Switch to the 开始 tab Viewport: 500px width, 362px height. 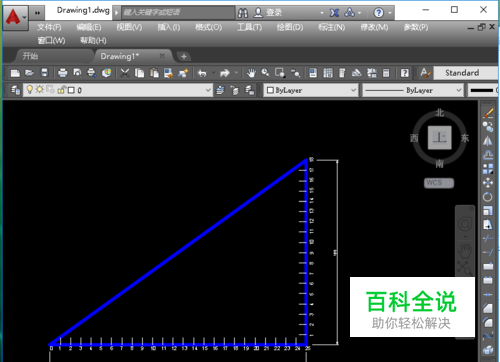[x=30, y=56]
